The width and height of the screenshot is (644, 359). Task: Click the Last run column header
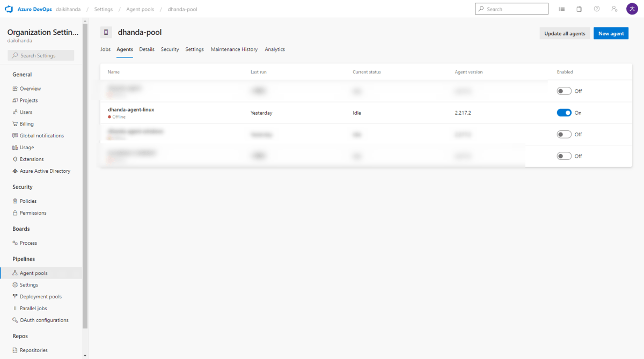[259, 72]
